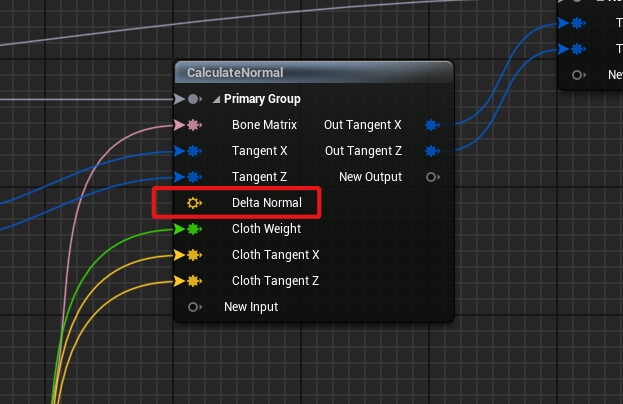
Task: Click the empty circle pin on upper-right node
Action: (578, 75)
